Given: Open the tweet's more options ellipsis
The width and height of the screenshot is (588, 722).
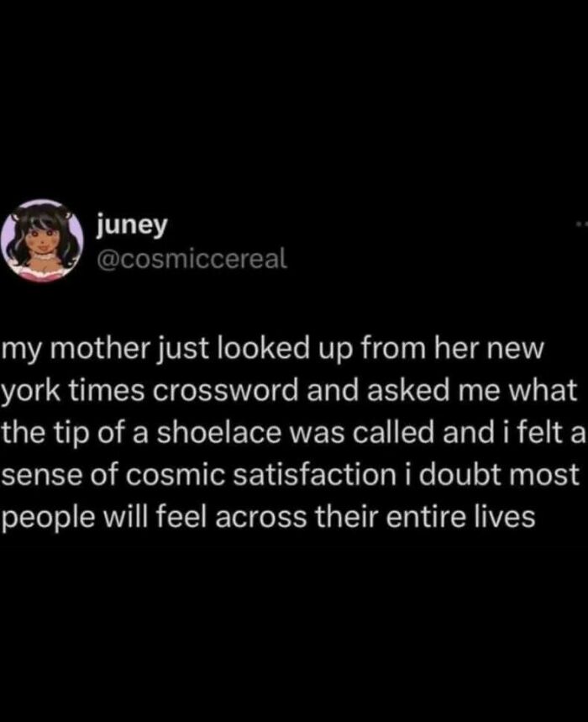Looking at the screenshot, I should [580, 225].
